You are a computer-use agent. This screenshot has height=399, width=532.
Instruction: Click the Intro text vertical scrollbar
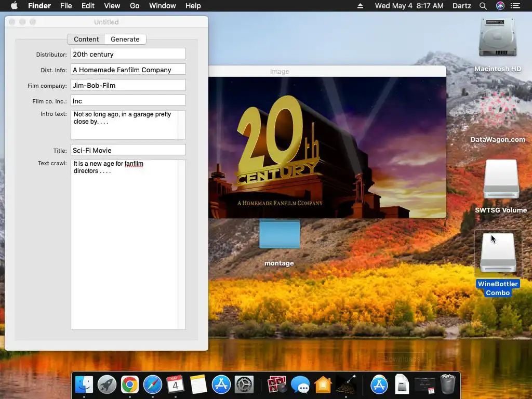click(182, 125)
